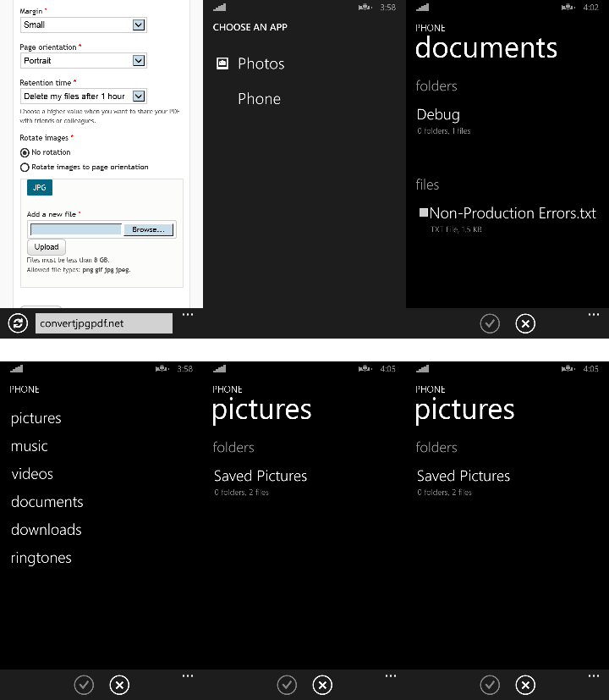This screenshot has height=700, width=609.
Task: Tap the cancel X below the documents screen
Action: click(525, 323)
